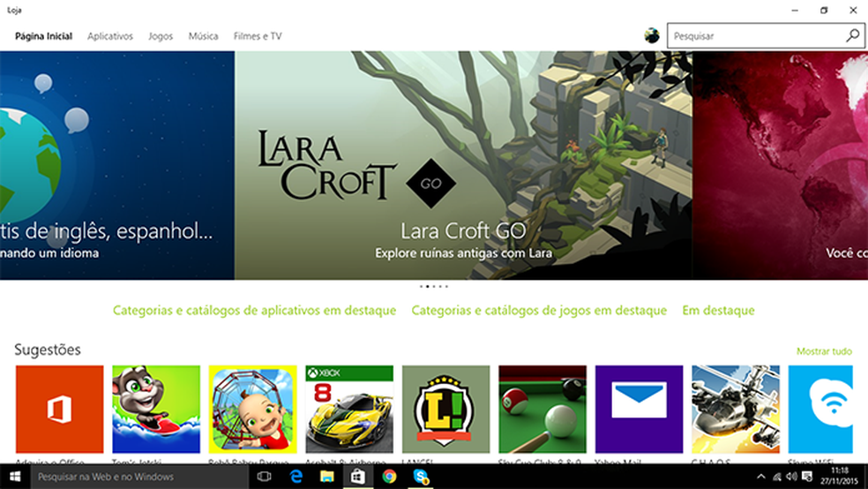Click the magnifying glass search icon
Image resolution: width=868 pixels, height=489 pixels.
click(853, 36)
